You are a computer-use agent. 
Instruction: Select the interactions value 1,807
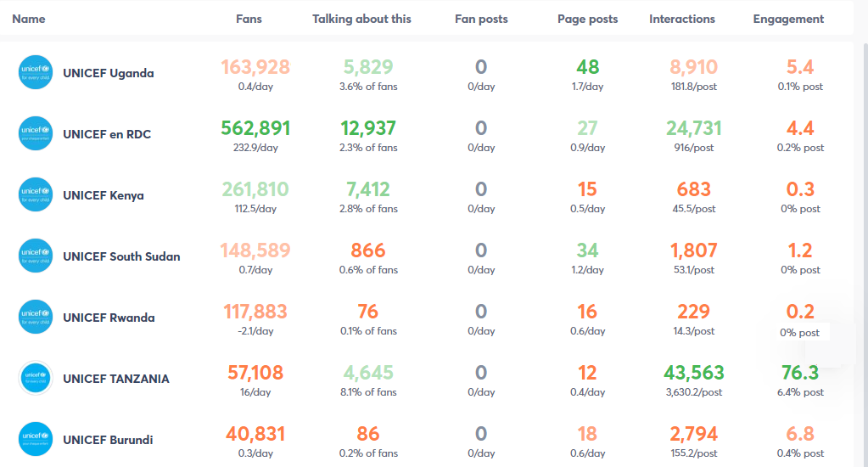click(x=694, y=250)
